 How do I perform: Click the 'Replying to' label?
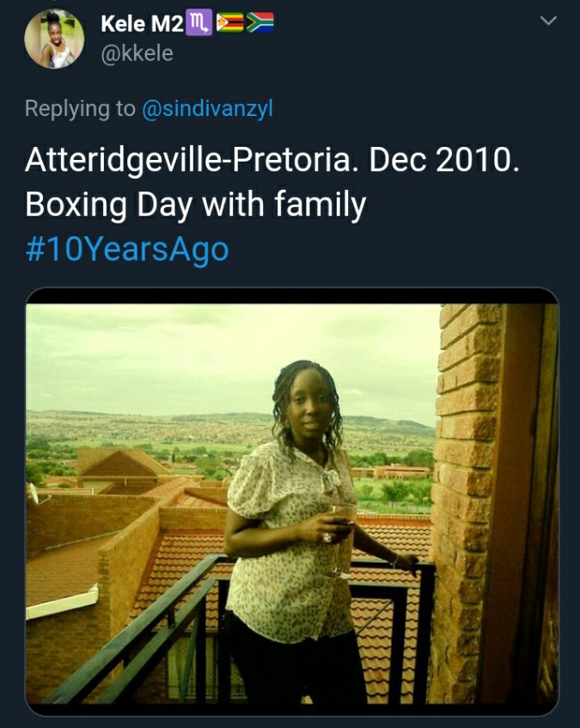[80, 108]
